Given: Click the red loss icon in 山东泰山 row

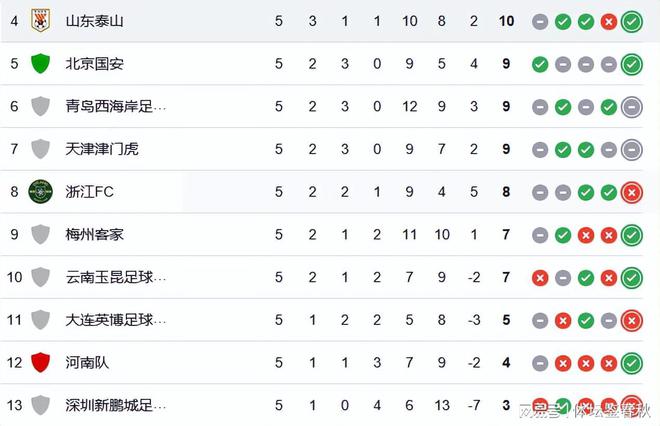Looking at the screenshot, I should click(x=609, y=21).
